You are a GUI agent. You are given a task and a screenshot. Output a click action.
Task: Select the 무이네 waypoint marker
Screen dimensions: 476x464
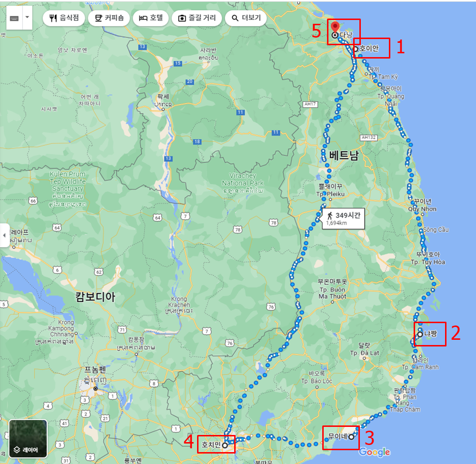[x=351, y=437]
